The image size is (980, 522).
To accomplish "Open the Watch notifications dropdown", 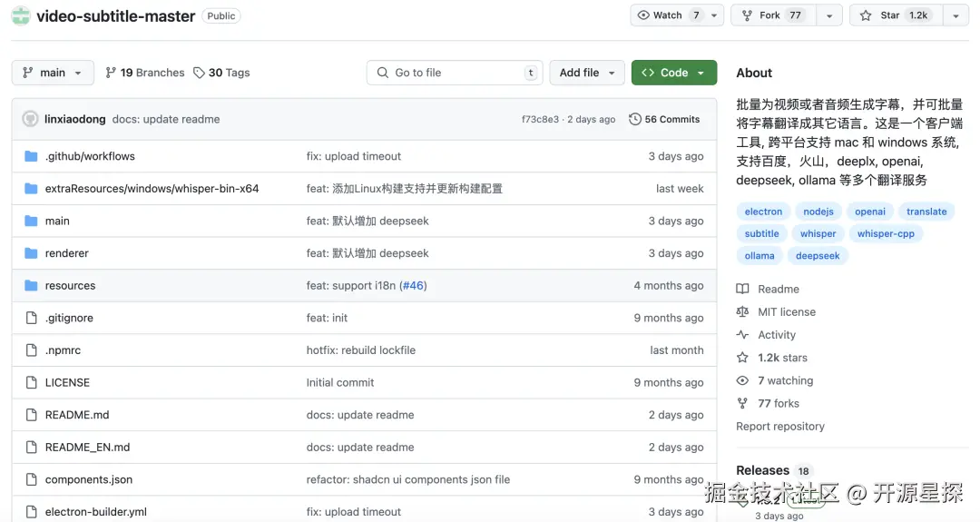I will (714, 15).
